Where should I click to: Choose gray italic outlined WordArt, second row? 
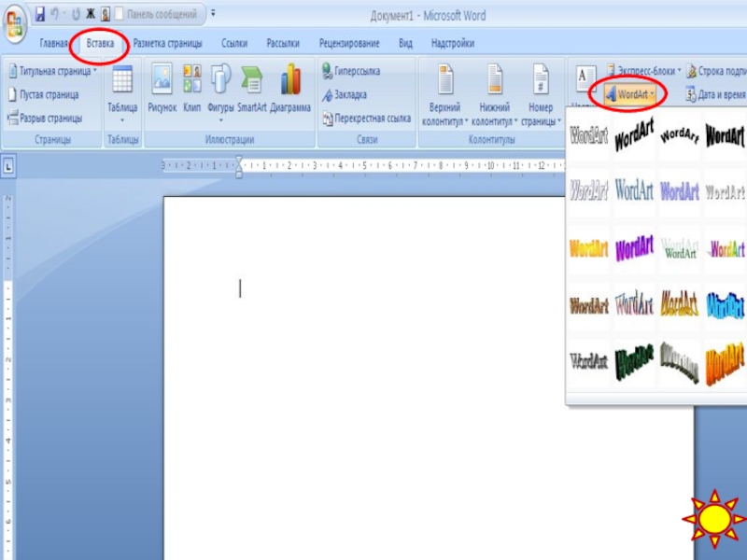(589, 191)
